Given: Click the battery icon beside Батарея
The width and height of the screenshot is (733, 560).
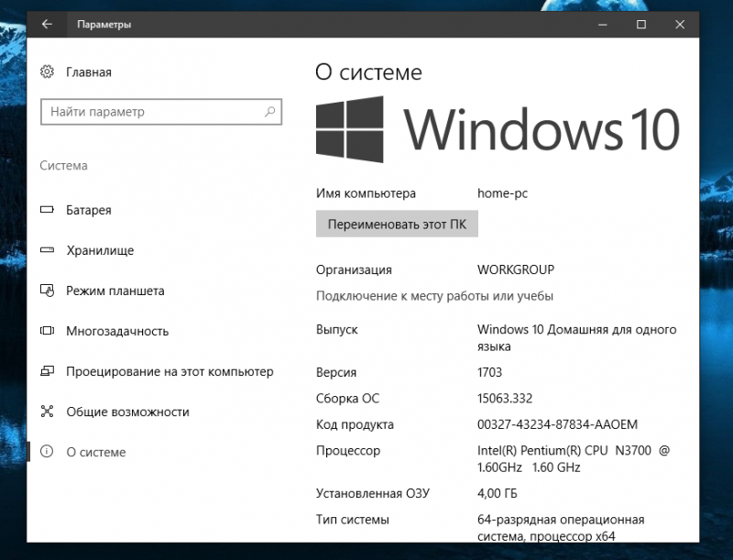Looking at the screenshot, I should (x=47, y=209).
